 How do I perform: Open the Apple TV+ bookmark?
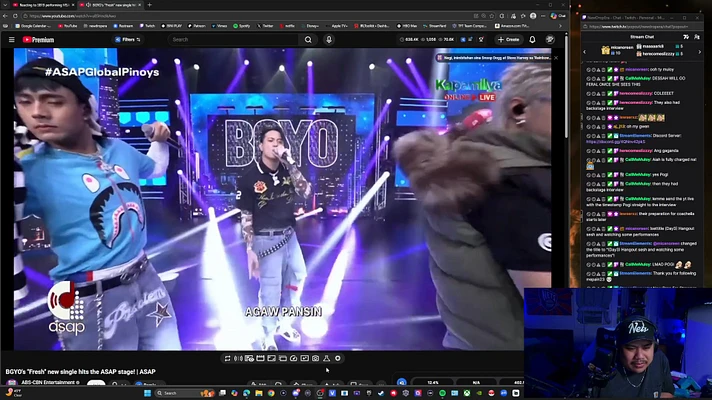tap(336, 26)
